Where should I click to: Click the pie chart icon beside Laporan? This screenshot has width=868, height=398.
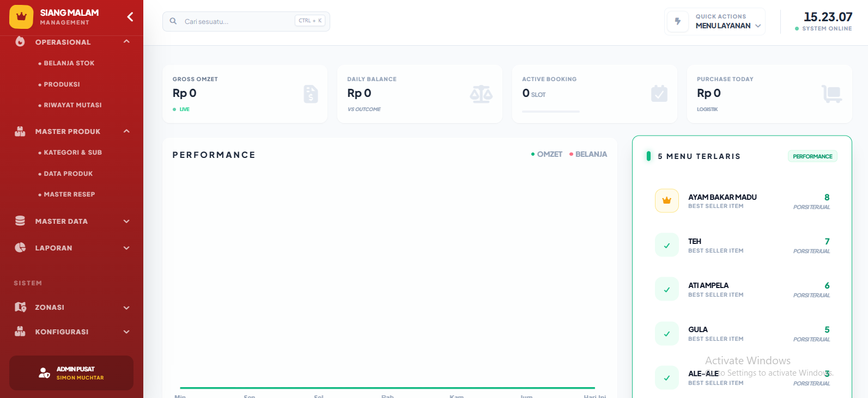[x=20, y=248]
